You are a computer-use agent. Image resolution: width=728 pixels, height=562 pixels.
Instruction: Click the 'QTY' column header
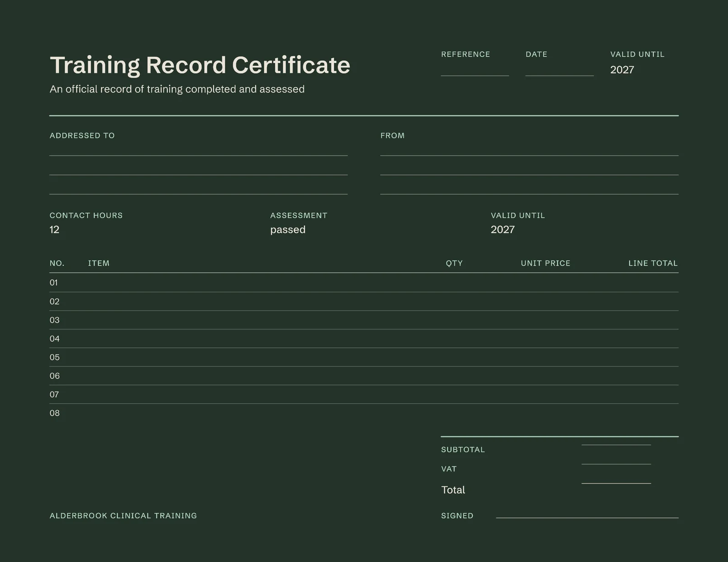[x=454, y=263]
